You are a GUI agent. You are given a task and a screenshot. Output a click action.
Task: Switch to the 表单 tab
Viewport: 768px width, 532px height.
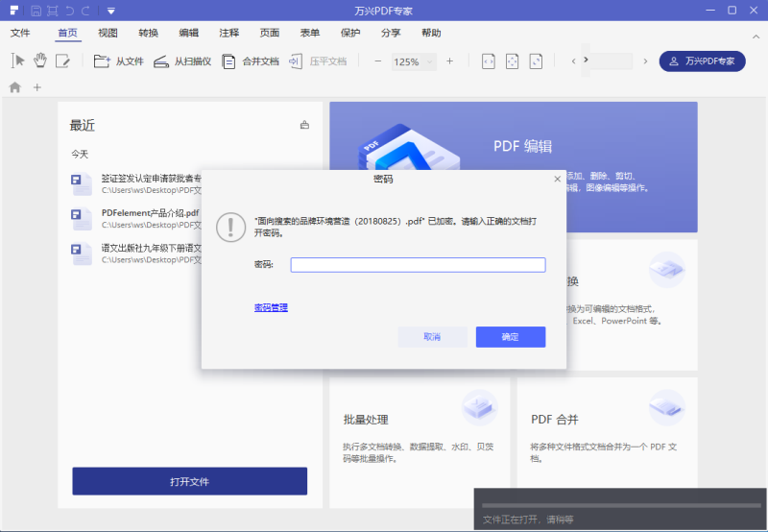coord(310,33)
